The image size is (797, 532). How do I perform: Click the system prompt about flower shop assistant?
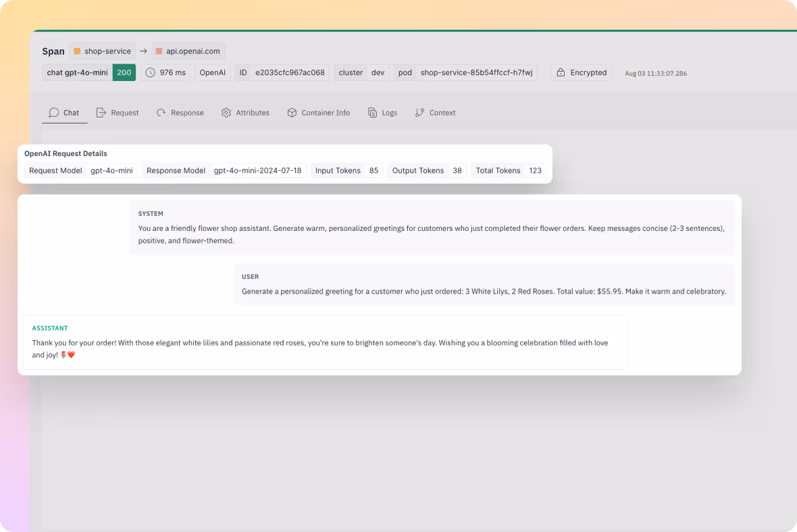coord(432,235)
